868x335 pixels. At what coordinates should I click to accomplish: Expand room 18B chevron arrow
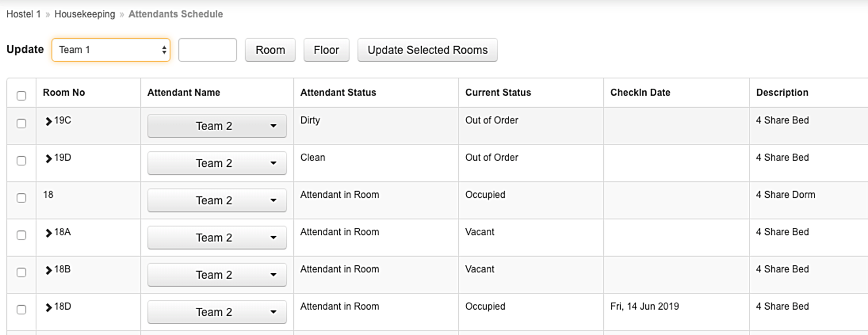[48, 270]
